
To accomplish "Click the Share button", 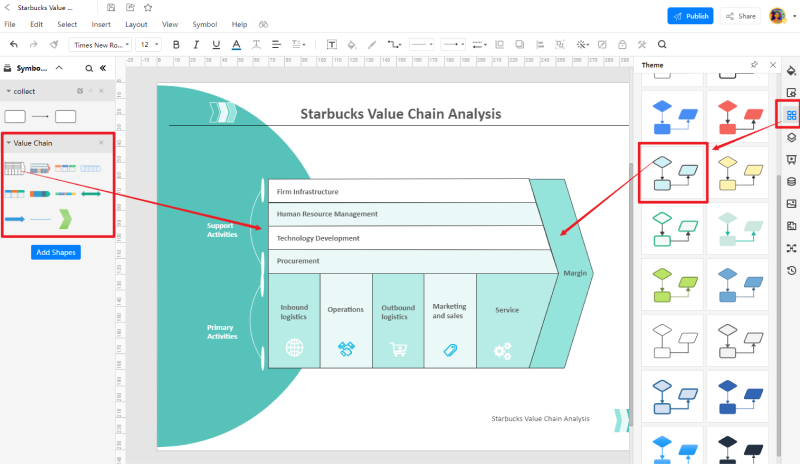I will pos(741,16).
